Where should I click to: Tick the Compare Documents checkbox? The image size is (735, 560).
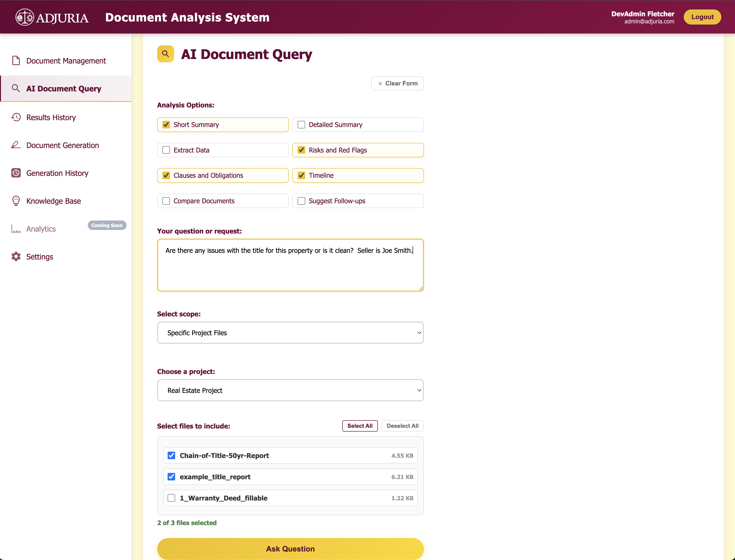[166, 201]
